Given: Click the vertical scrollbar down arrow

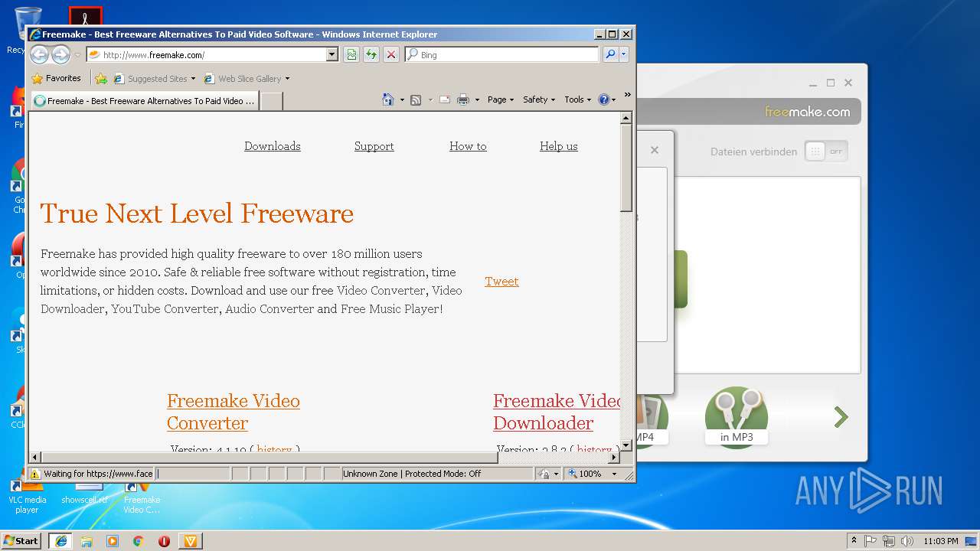Looking at the screenshot, I should click(626, 445).
